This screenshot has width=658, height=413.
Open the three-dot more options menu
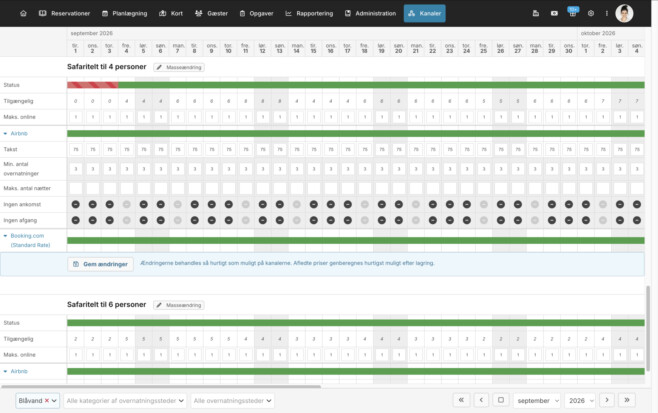tap(606, 13)
